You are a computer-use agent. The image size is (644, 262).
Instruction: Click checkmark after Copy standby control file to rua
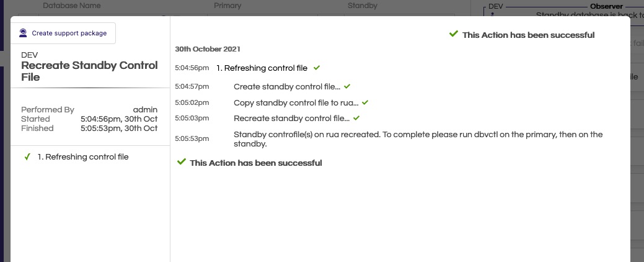coord(365,102)
